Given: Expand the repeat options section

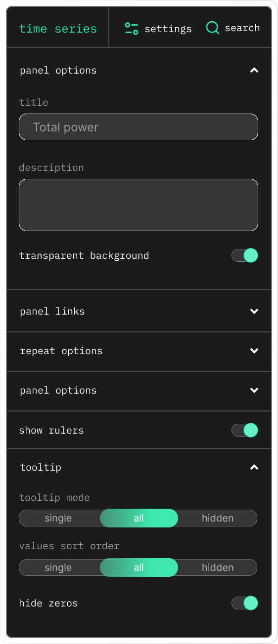Looking at the screenshot, I should tap(254, 351).
